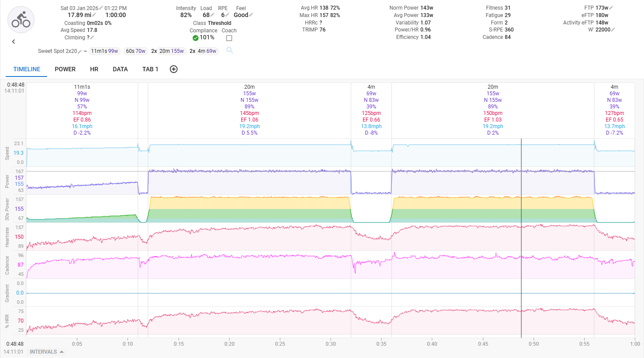Viewport: 644px width, 358px height.
Task: Click the back chevron arrow below the bike icon
Action: [x=14, y=42]
